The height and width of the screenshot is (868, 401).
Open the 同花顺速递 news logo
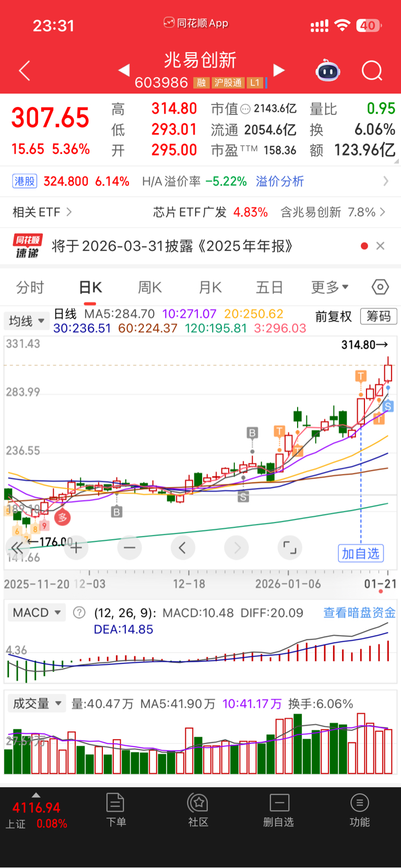(27, 246)
